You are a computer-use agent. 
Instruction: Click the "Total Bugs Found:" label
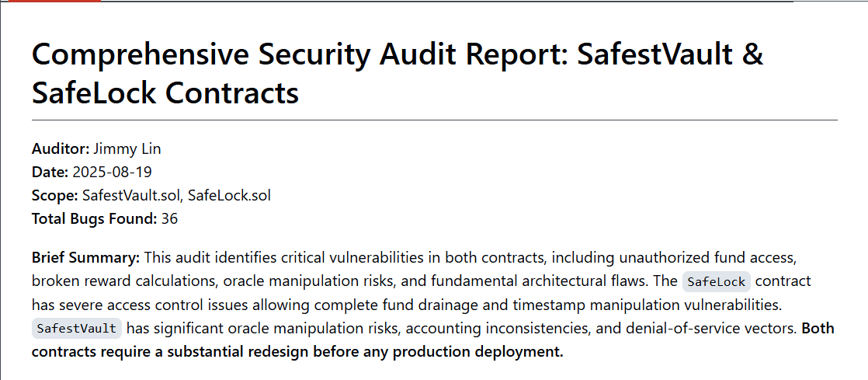(94, 218)
